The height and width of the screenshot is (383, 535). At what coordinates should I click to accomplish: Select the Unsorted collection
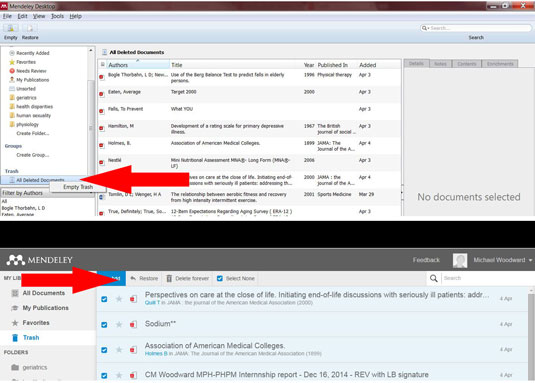(26, 88)
